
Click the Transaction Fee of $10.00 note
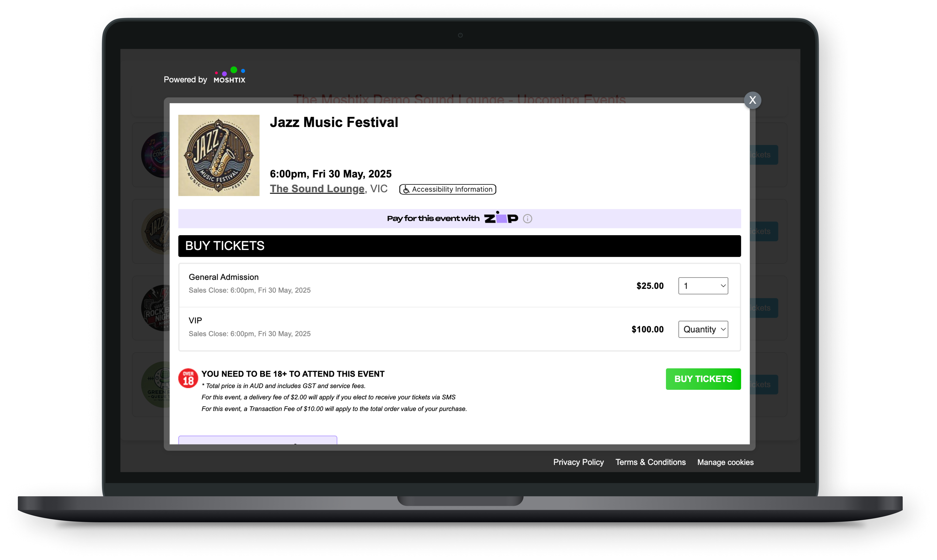click(334, 409)
